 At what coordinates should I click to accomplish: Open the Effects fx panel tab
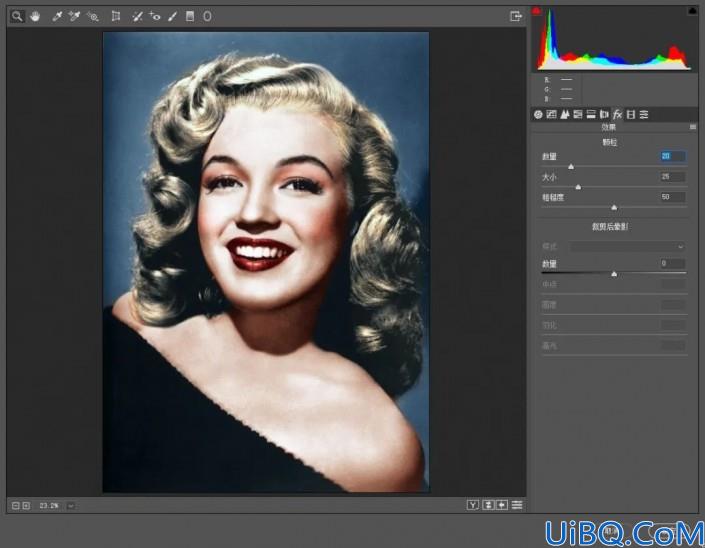click(618, 115)
